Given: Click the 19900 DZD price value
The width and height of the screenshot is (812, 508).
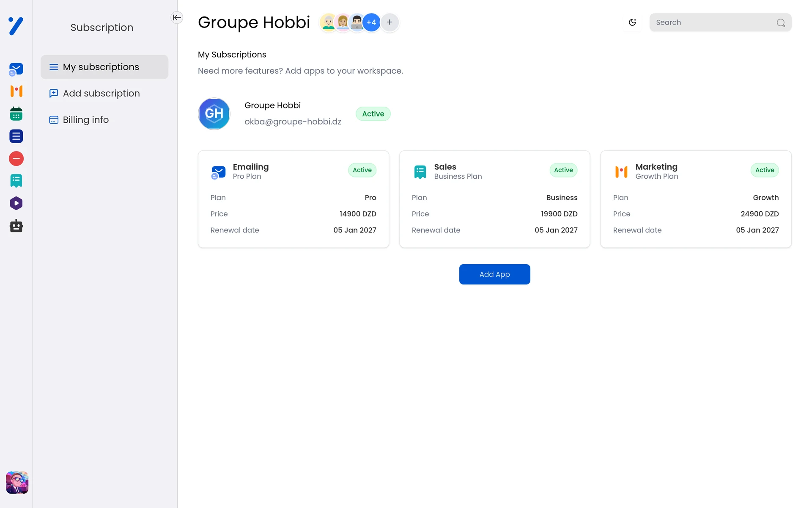Looking at the screenshot, I should click(559, 214).
